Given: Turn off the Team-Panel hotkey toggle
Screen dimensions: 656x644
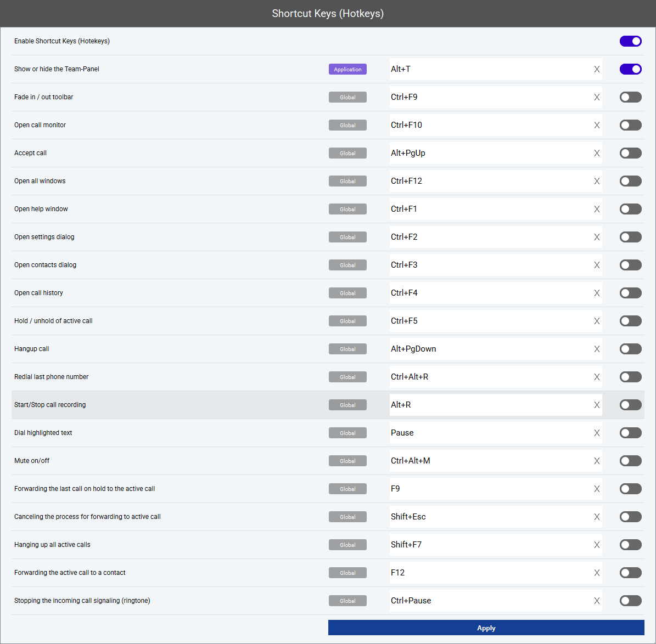Looking at the screenshot, I should [x=630, y=69].
